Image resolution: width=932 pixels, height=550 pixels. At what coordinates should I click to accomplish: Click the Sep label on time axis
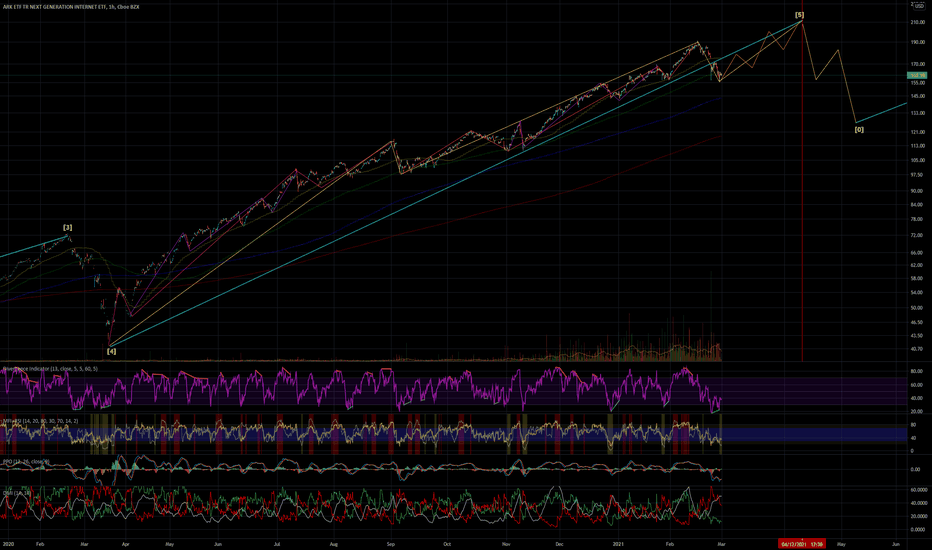(x=391, y=544)
